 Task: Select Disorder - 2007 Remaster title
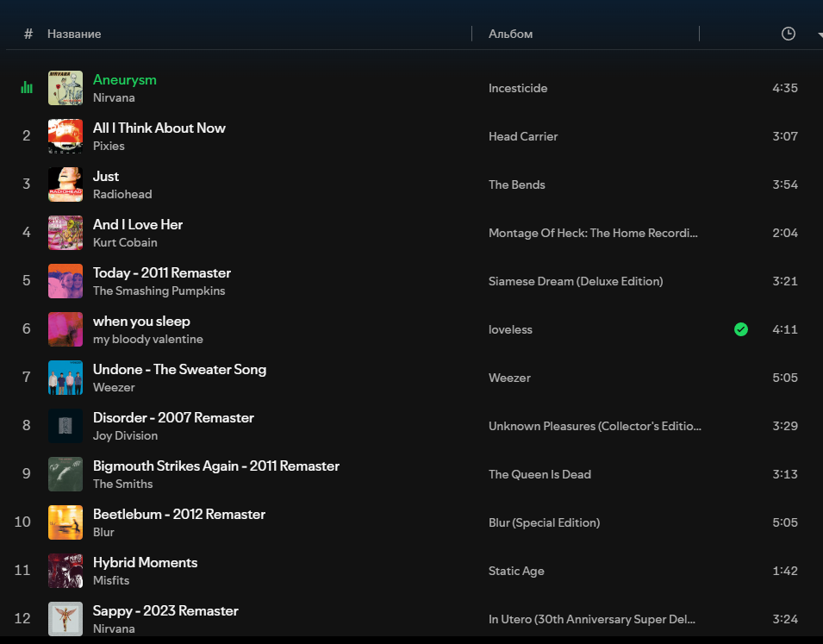(x=173, y=418)
